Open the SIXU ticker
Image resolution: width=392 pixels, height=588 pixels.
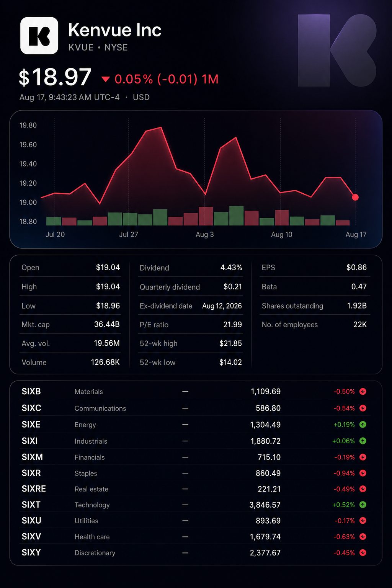pyautogui.click(x=31, y=521)
